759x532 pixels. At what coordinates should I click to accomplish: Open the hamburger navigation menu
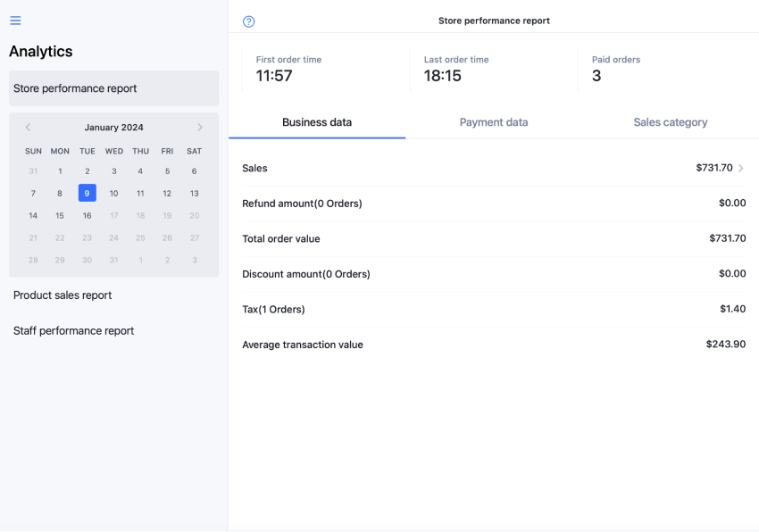14,20
